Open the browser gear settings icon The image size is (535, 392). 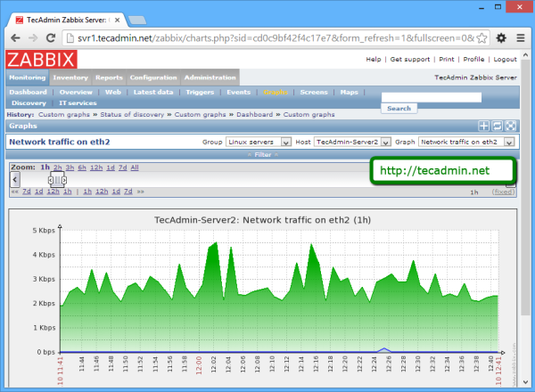tap(500, 39)
